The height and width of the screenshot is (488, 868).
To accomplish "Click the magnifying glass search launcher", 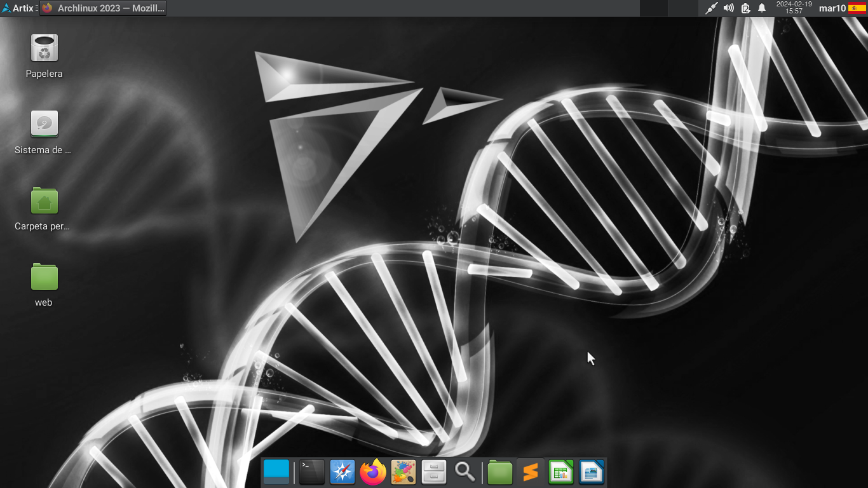I will coord(465,473).
